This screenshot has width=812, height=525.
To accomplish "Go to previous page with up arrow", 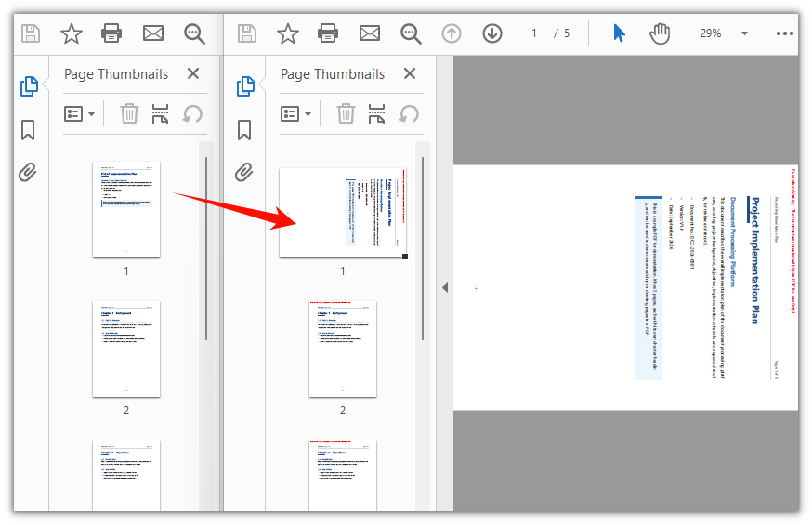I will pos(452,33).
